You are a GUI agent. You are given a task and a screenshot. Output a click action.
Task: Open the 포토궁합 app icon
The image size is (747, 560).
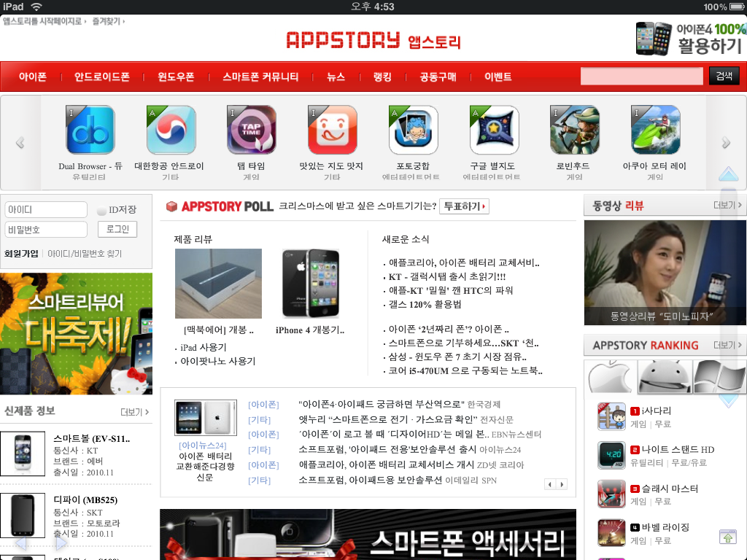point(413,130)
